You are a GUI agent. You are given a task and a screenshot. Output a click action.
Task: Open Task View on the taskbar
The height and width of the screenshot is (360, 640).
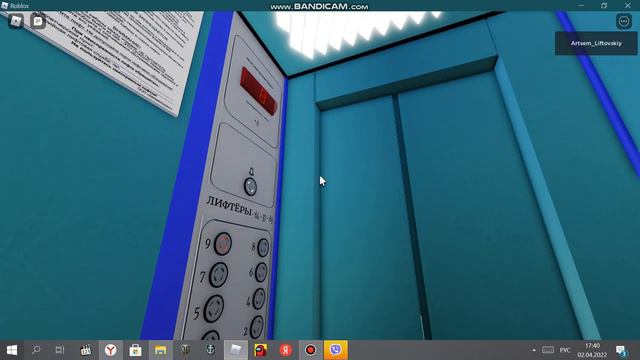[60, 350]
